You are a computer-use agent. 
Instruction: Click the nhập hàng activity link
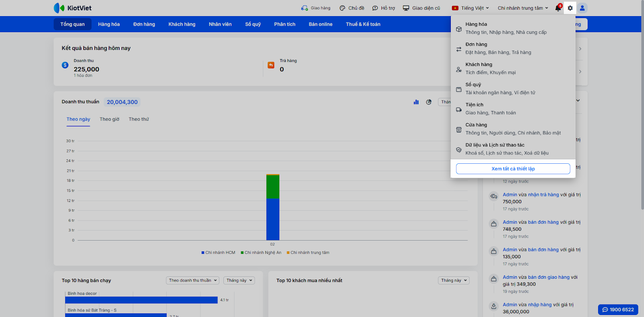pyautogui.click(x=540, y=305)
